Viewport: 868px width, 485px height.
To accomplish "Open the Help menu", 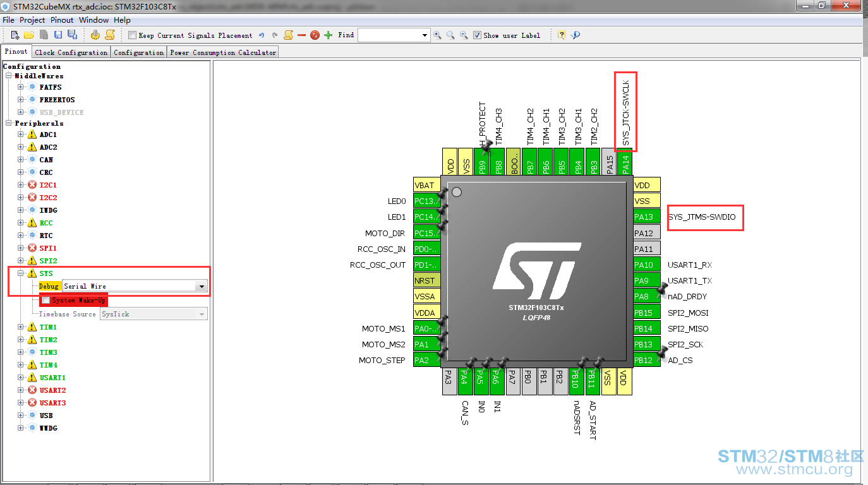I will click(x=122, y=20).
